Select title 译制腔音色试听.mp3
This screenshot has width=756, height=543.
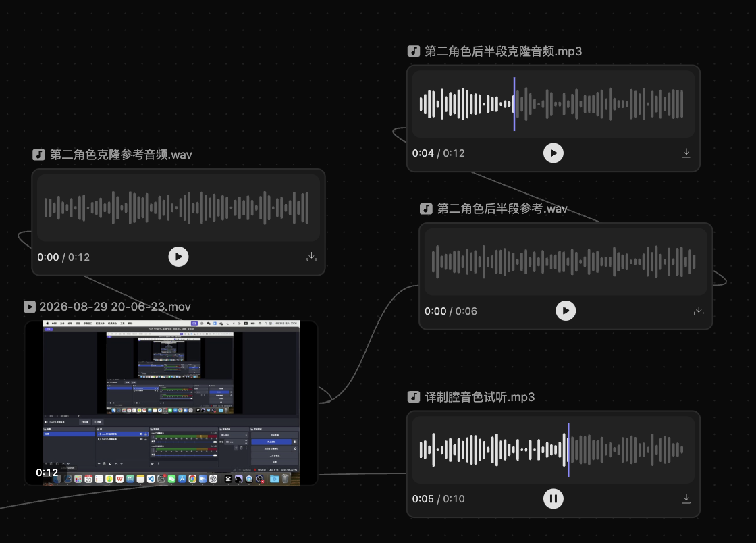click(x=480, y=397)
